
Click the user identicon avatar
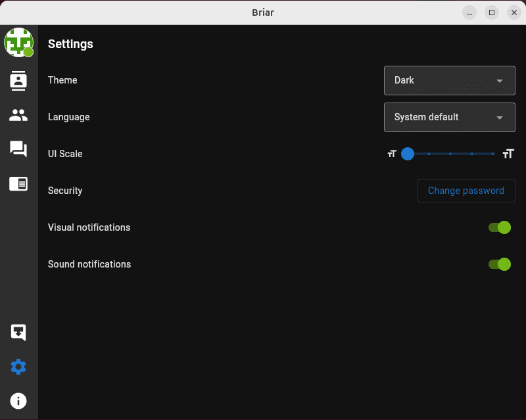click(x=18, y=43)
